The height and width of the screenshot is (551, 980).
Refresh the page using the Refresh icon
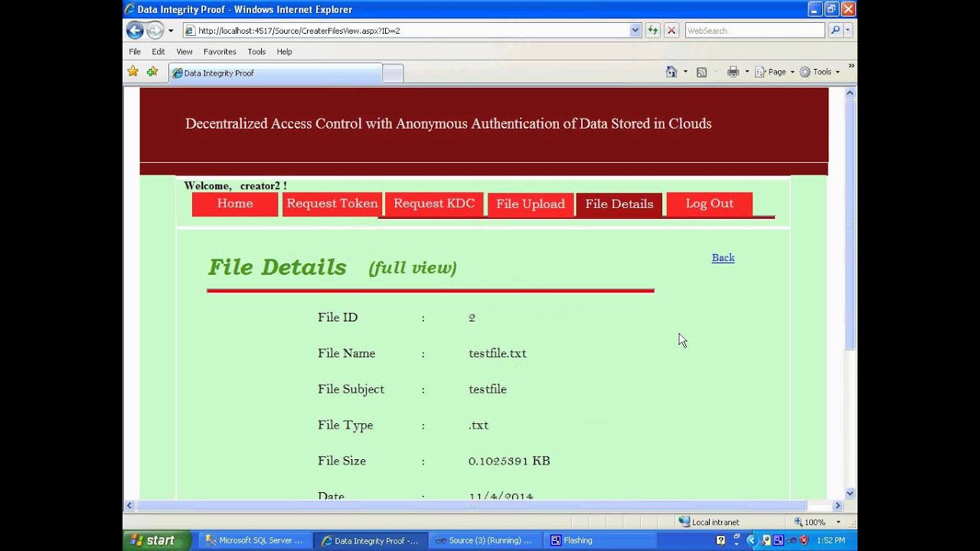click(x=652, y=31)
